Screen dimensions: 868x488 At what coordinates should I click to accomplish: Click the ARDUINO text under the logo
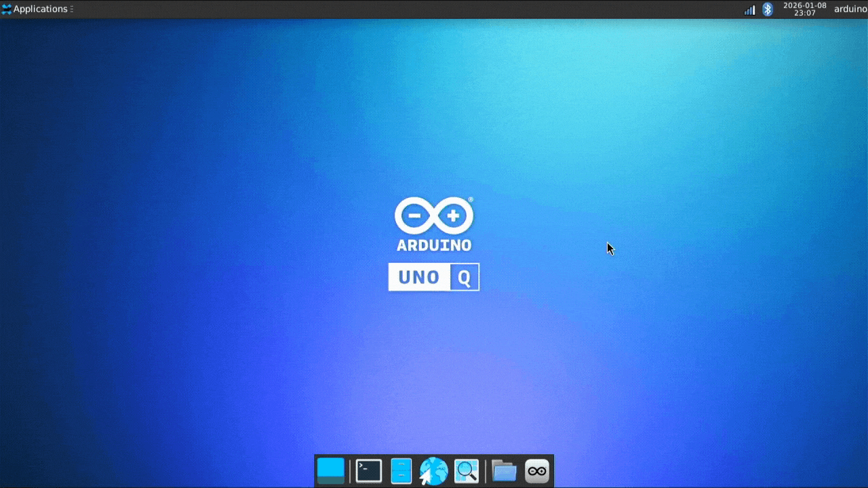434,245
